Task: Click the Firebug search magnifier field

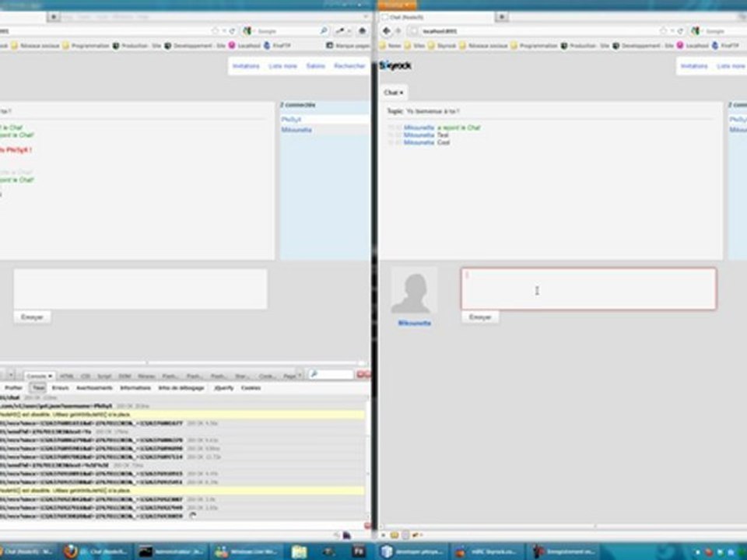Action: (x=331, y=375)
